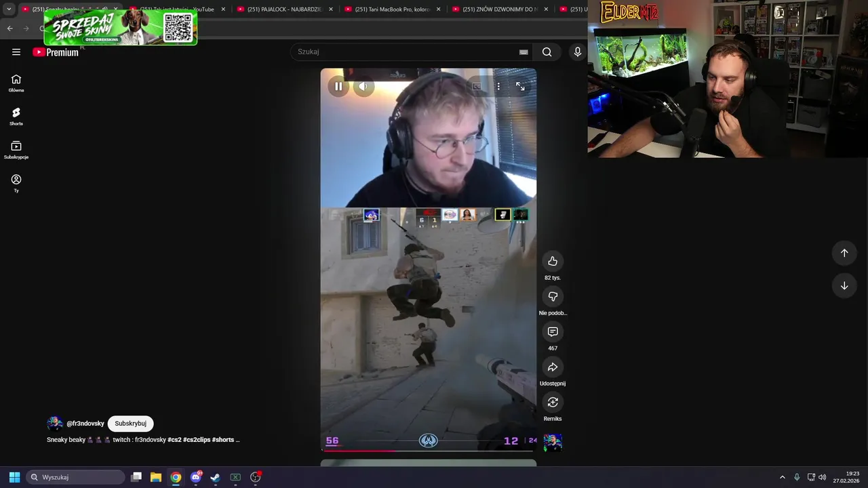
Task: Go to the previous Short with up arrow
Action: (844, 253)
